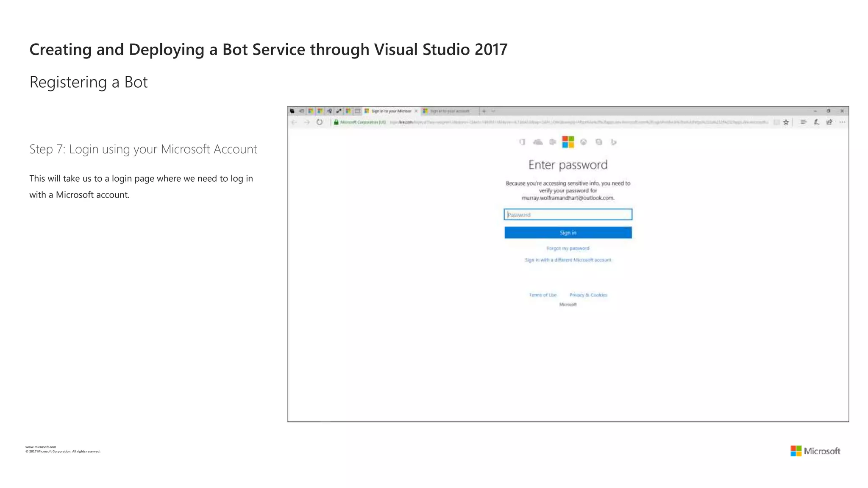
Task: Expand the tab preview chevron
Action: click(x=493, y=111)
